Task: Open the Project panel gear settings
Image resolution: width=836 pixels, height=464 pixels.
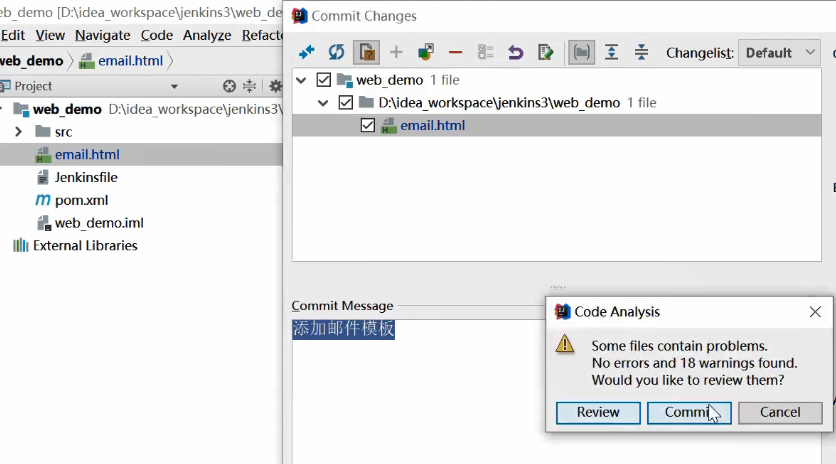Action: [x=275, y=86]
